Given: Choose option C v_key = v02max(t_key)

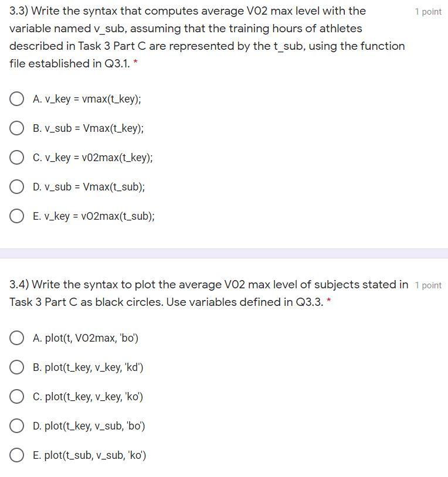Looking at the screenshot, I should point(17,157).
